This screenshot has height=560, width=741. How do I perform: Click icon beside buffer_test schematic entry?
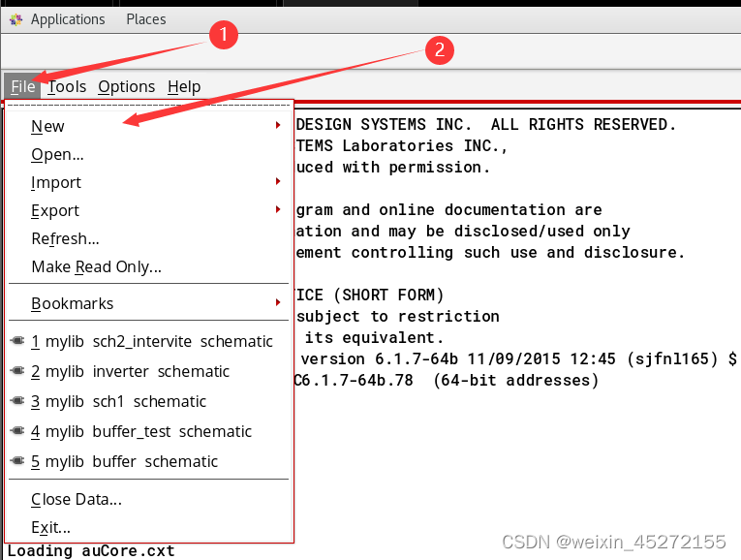18,432
